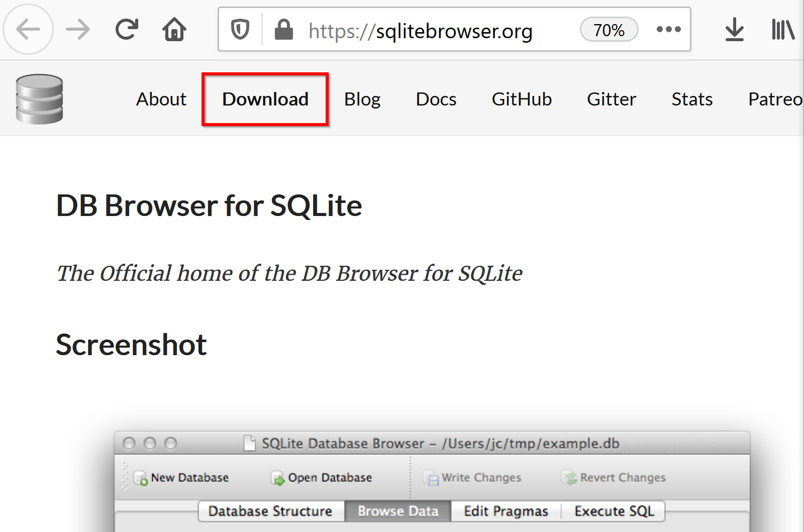804x532 pixels.
Task: Open the Stats navigation link
Action: click(692, 99)
